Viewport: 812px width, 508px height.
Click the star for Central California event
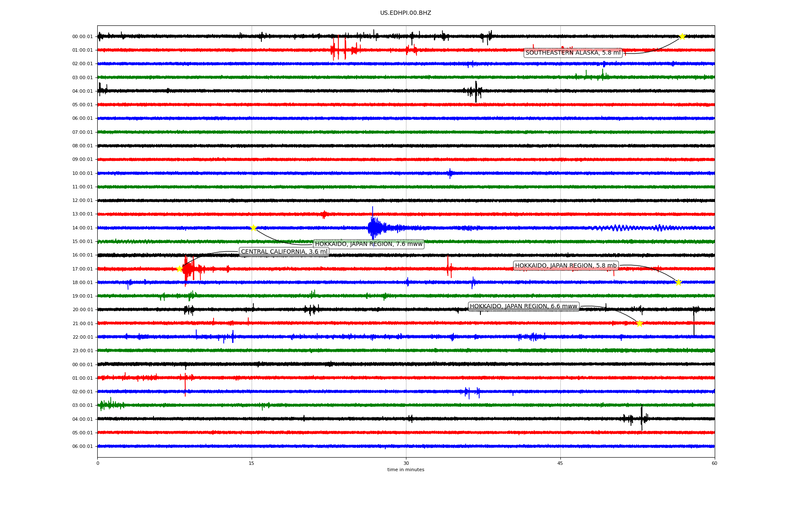179,269
